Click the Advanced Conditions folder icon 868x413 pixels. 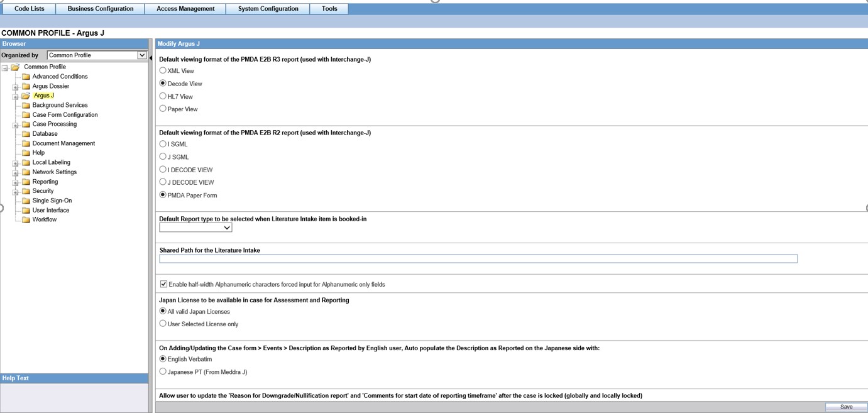26,77
